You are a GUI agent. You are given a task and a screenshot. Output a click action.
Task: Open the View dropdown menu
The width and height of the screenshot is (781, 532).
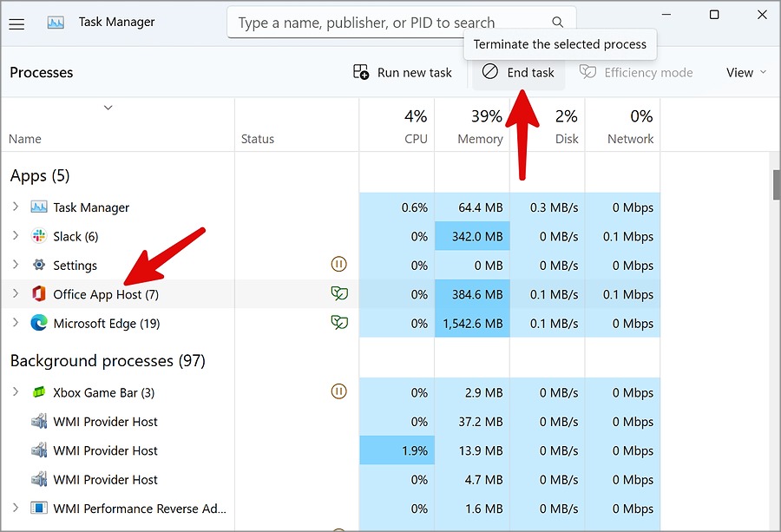tap(746, 73)
